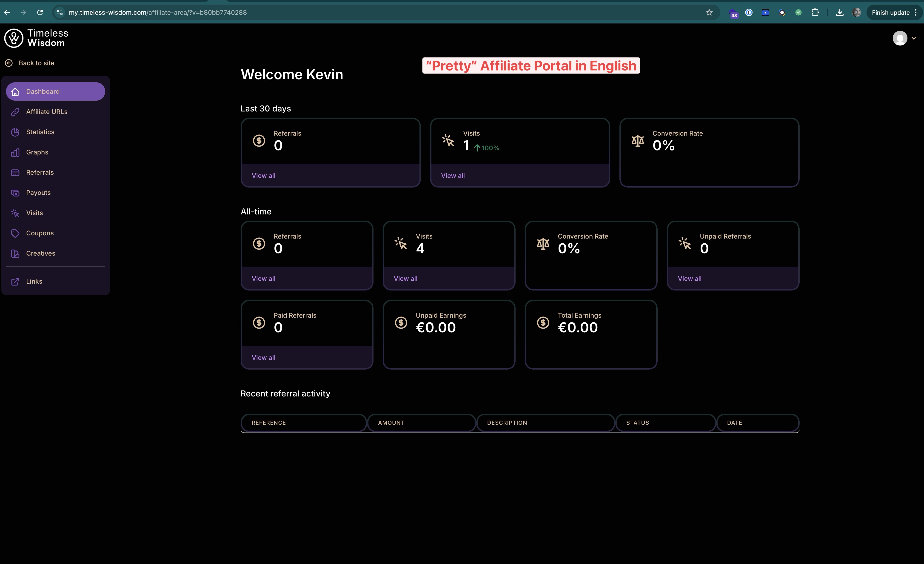
Task: Click the Welcome Kevin heading
Action: pos(292,74)
